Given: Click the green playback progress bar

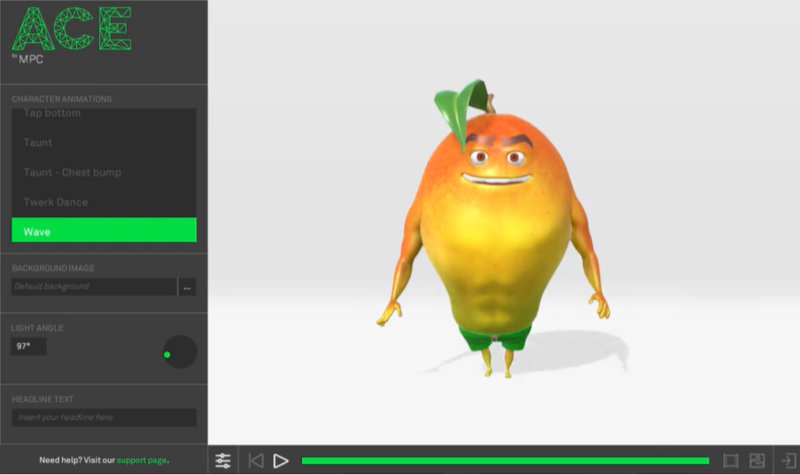Looking at the screenshot, I should (505, 461).
